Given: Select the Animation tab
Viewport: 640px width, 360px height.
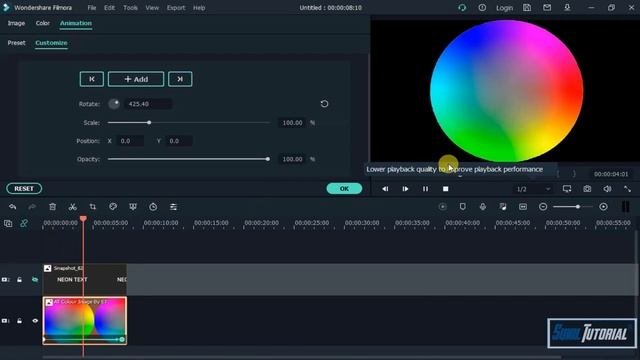Looking at the screenshot, I should (x=76, y=23).
